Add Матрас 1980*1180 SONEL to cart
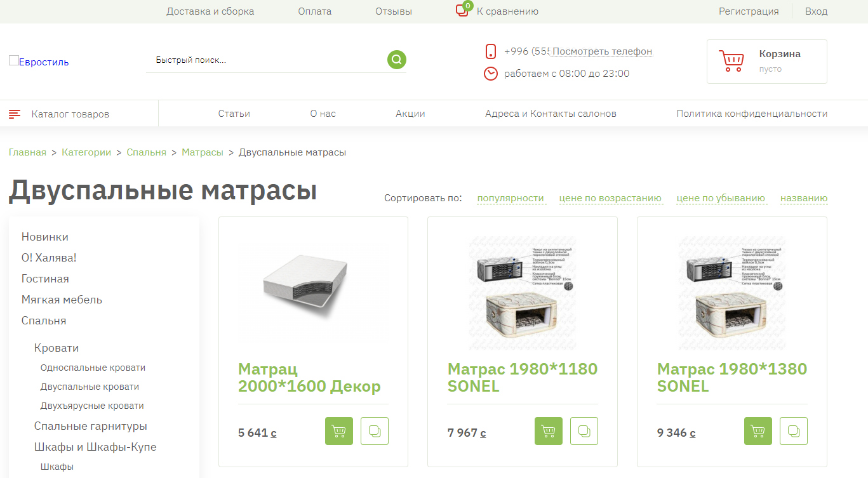 coord(549,431)
